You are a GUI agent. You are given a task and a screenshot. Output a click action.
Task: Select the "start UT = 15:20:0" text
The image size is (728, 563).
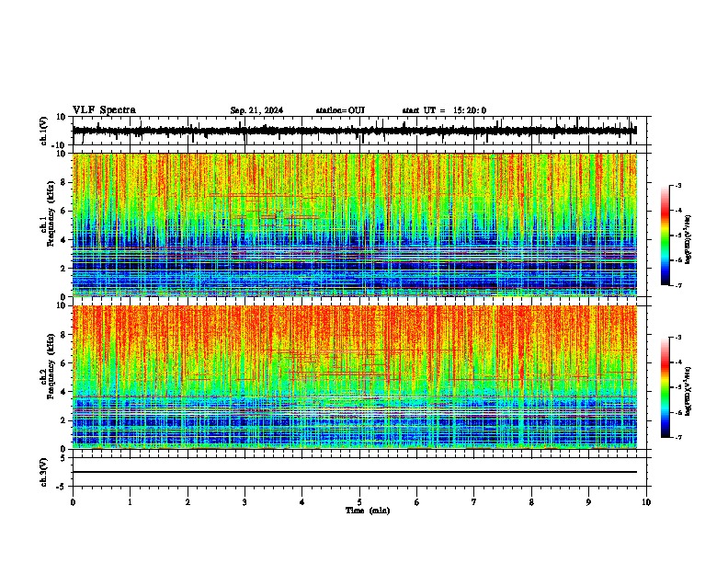click(444, 110)
